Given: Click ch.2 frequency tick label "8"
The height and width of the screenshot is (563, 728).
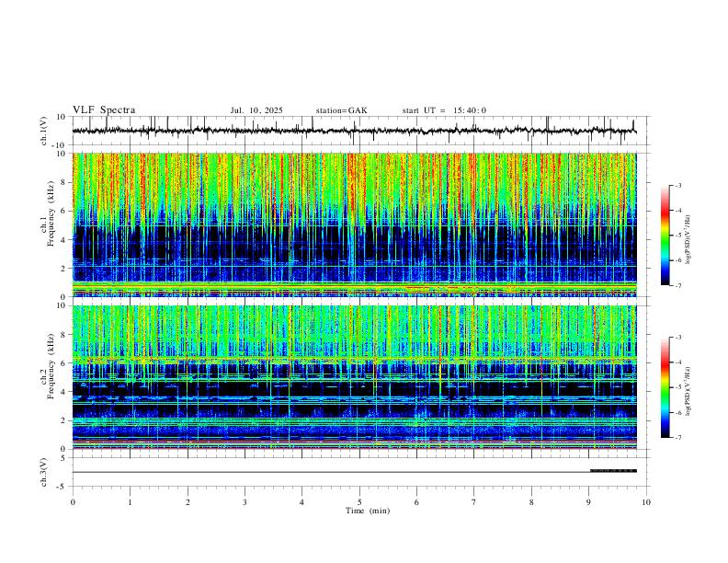Looking at the screenshot, I should point(64,335).
